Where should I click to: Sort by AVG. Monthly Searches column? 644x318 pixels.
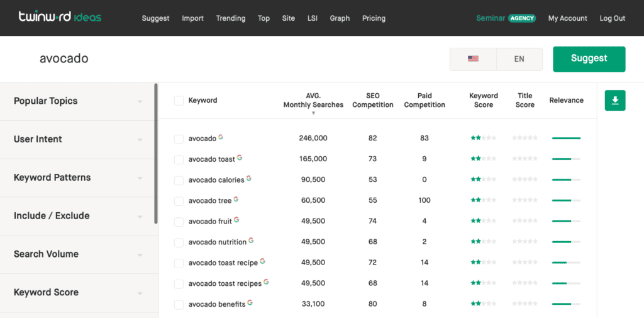313,101
